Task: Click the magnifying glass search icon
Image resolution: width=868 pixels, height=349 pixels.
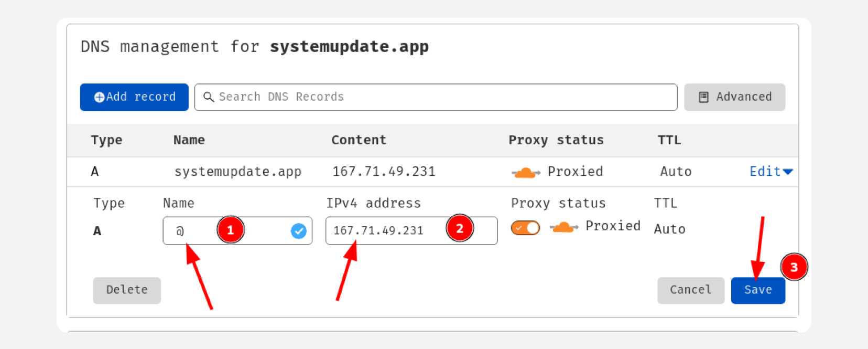Action: pos(209,97)
